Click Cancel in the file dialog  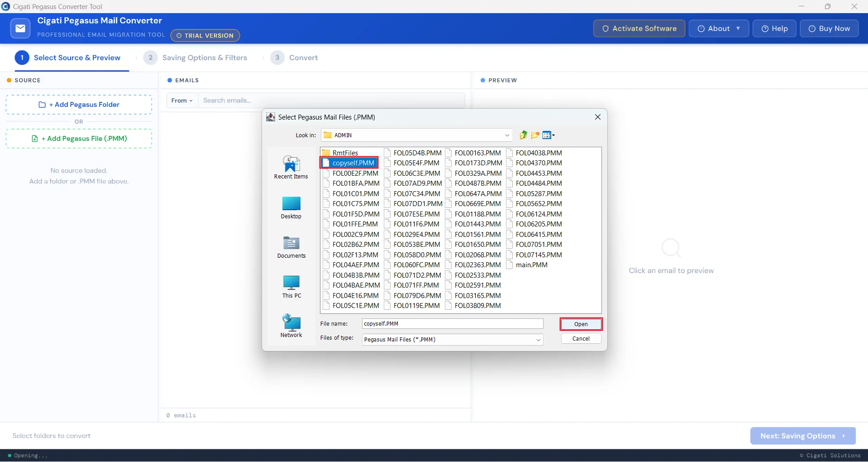[x=581, y=339]
